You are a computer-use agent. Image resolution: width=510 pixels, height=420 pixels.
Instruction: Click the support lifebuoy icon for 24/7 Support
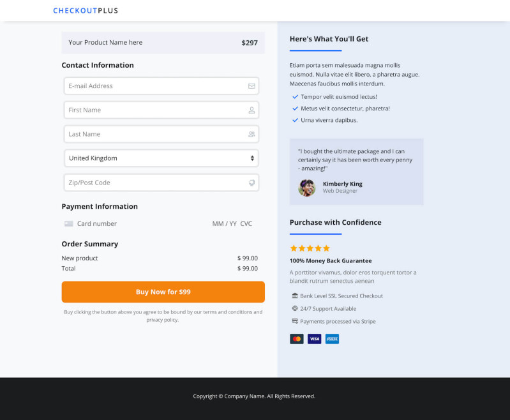(x=295, y=308)
